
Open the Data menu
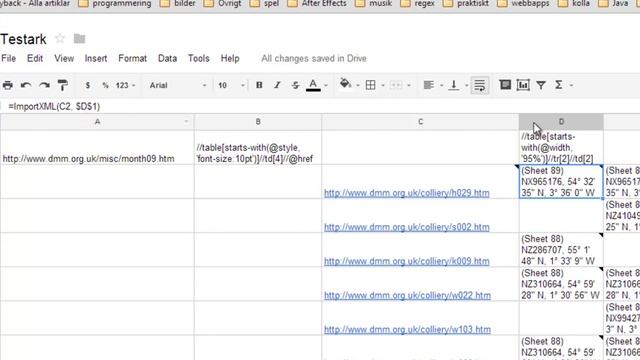coord(167,58)
